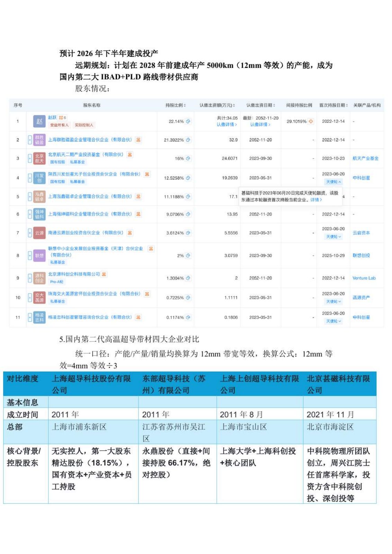Click equity-chart icon after 上海群胜磁盈企业管理合伙企业
This screenshot has width=392, height=554.
[139, 140]
